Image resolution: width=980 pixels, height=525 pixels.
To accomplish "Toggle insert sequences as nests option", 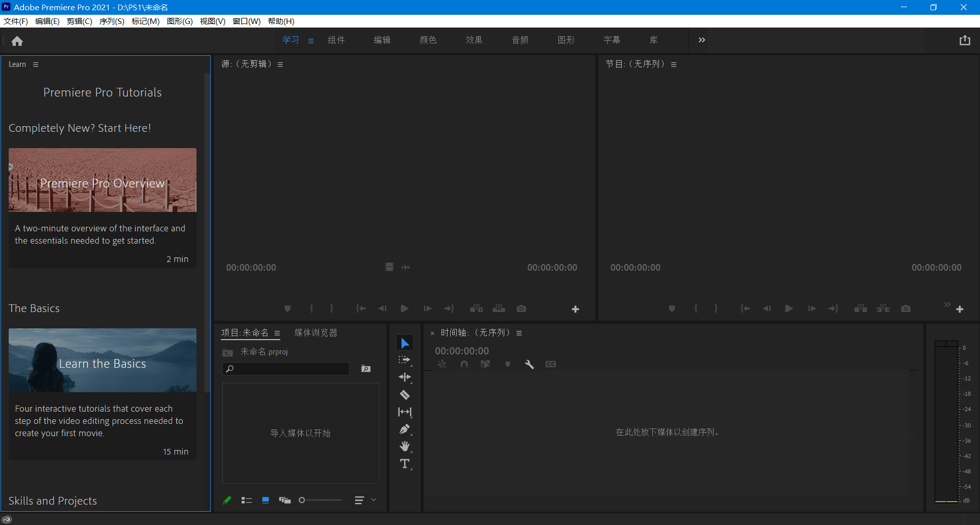I will click(x=442, y=364).
